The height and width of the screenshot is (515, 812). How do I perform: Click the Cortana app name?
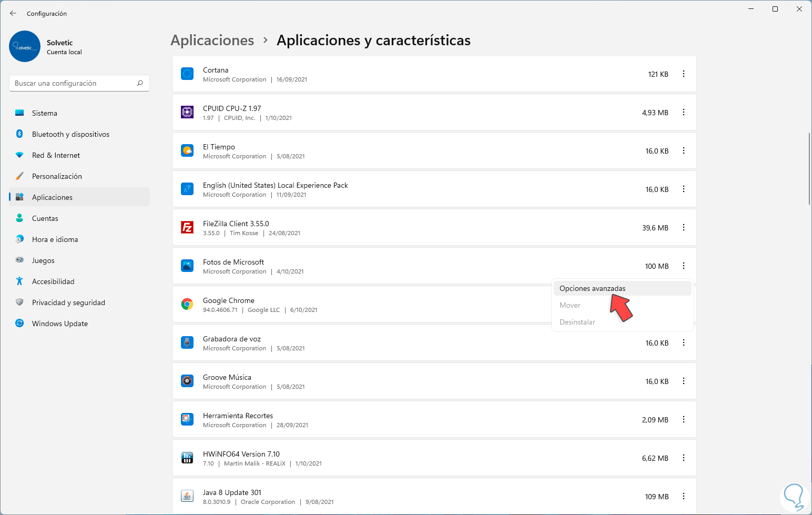(x=216, y=70)
